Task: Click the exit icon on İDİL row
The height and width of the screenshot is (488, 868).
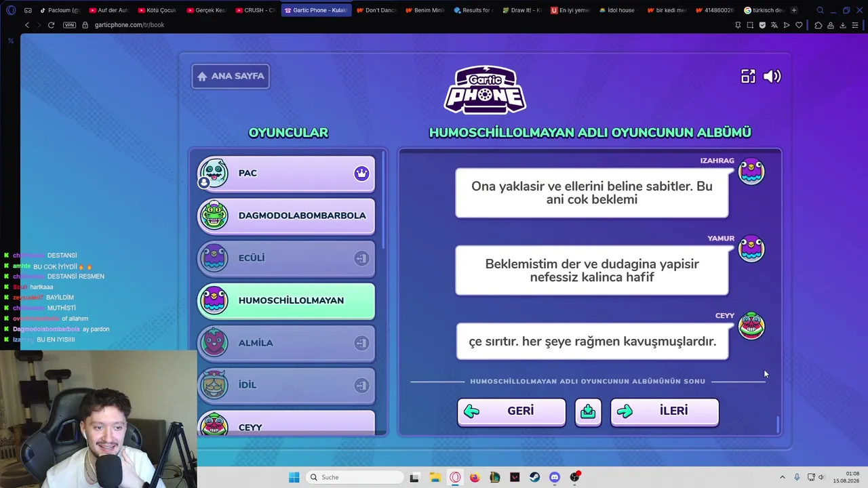Action: pos(361,386)
